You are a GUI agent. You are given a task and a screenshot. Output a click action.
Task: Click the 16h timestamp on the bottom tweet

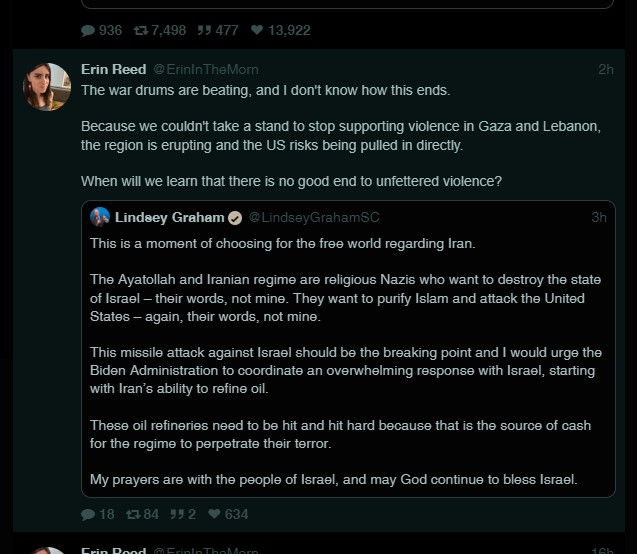(601, 550)
